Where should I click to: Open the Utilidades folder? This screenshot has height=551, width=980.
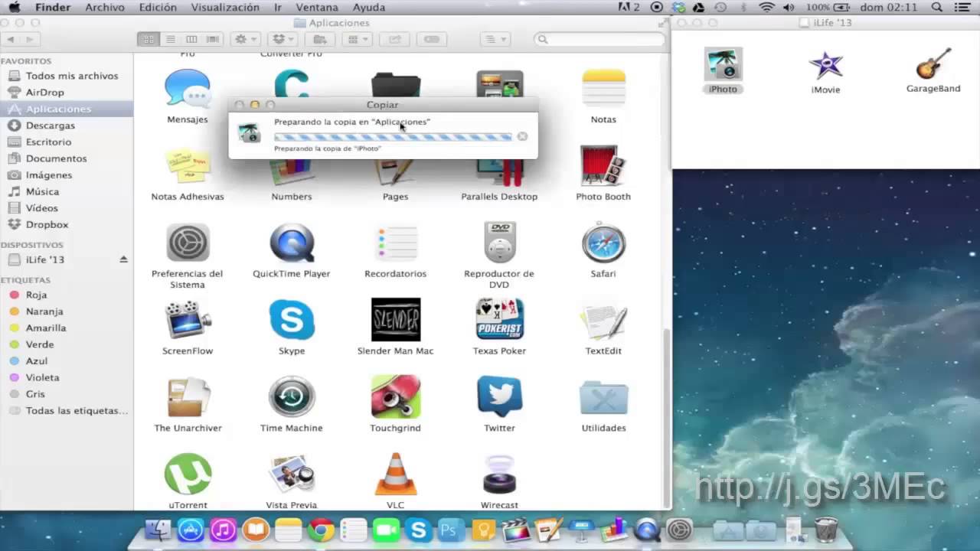[x=603, y=398]
